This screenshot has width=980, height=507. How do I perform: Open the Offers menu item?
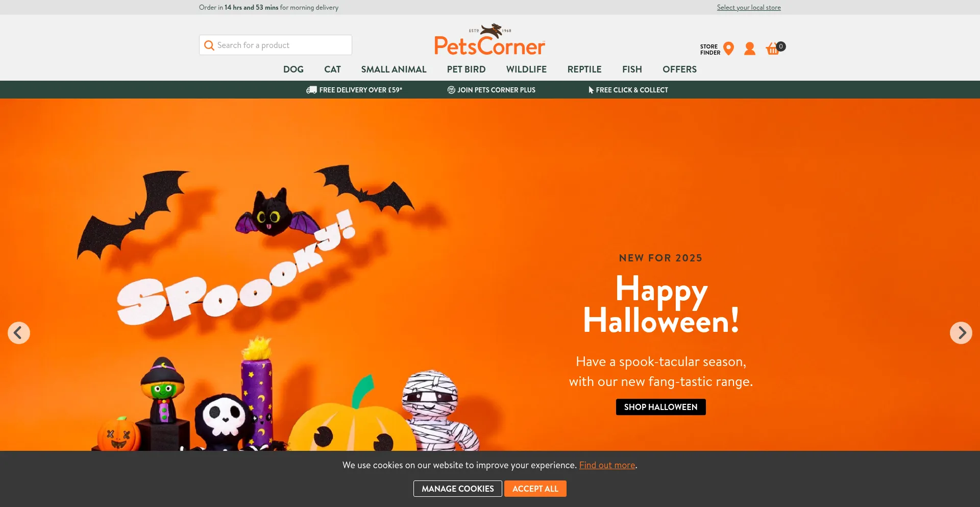click(x=679, y=69)
